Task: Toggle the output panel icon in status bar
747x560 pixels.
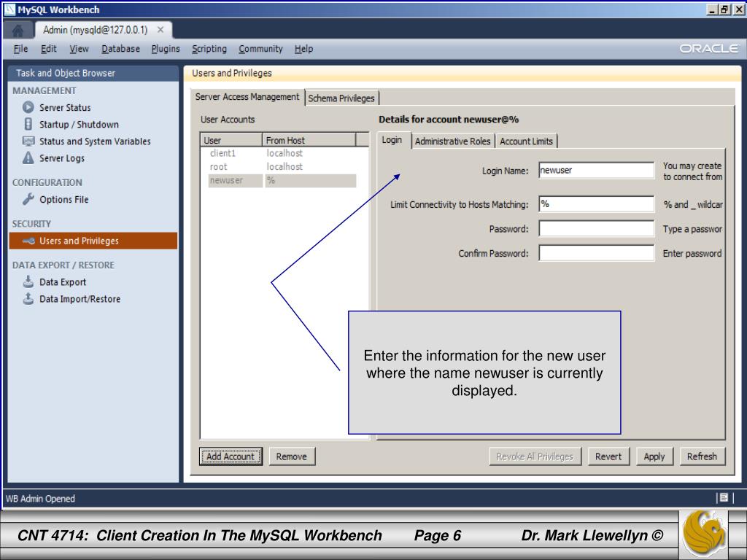Action: [724, 497]
